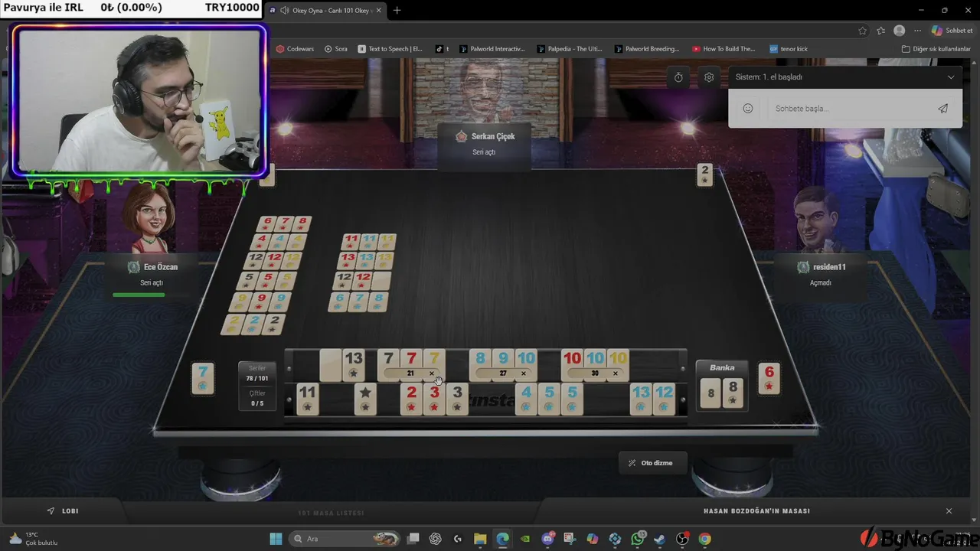The image size is (980, 551).
Task: Expand Diğer sık kullanılanlar folder
Action: pyautogui.click(x=936, y=49)
